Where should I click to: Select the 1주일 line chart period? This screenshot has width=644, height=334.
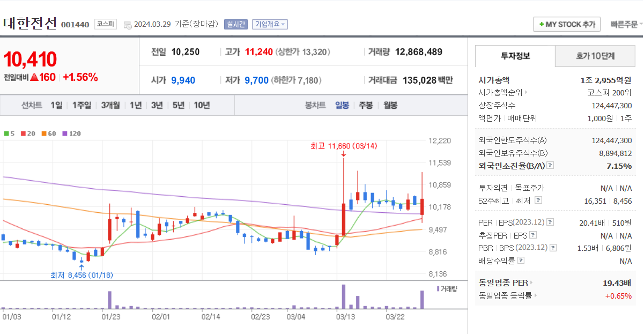(82, 105)
